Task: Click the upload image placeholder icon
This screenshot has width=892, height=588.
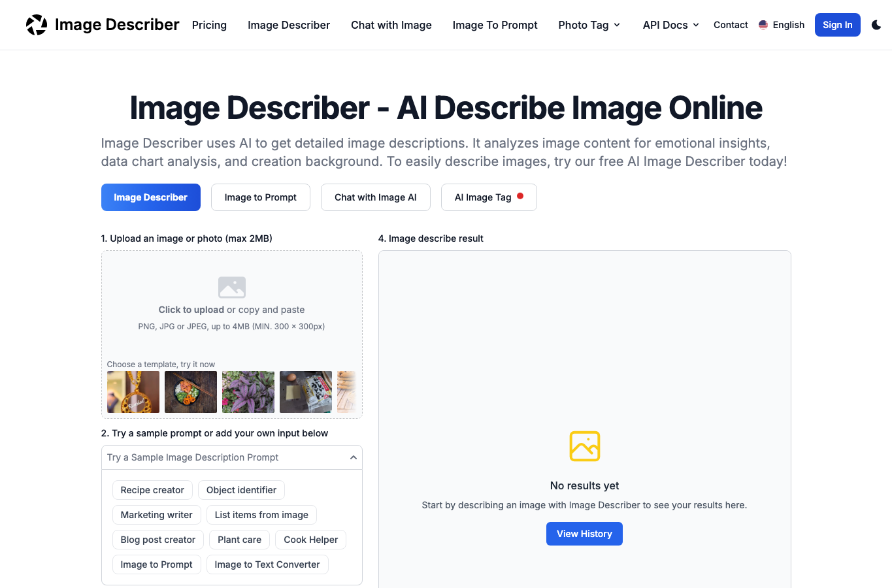Action: (232, 287)
